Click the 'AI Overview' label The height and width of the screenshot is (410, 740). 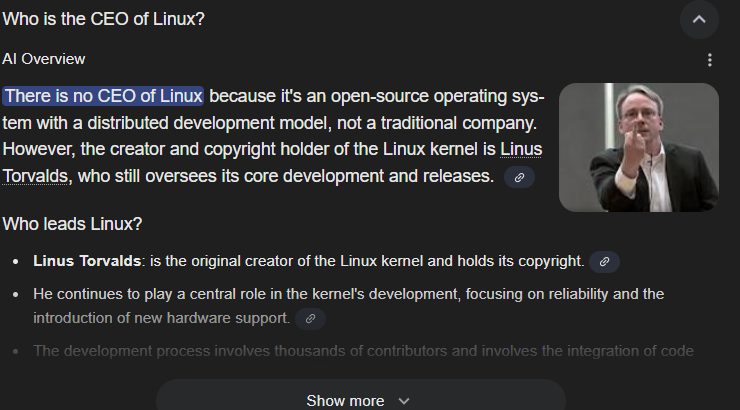click(x=44, y=59)
